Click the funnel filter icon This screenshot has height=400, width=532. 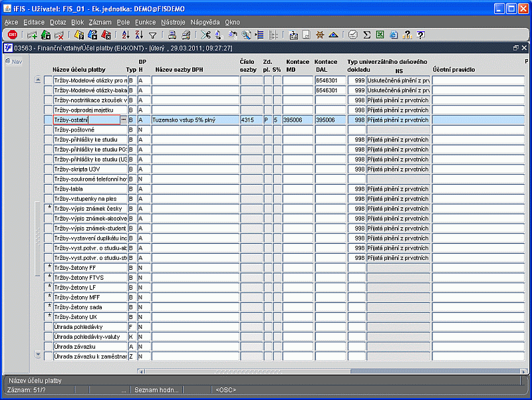point(152,35)
